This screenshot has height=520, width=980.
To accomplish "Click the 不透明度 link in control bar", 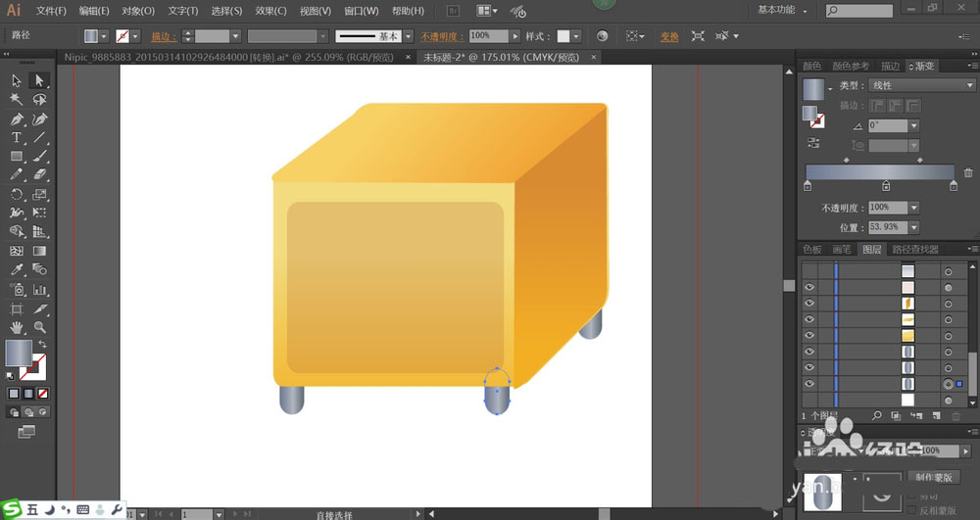I will pyautogui.click(x=441, y=36).
